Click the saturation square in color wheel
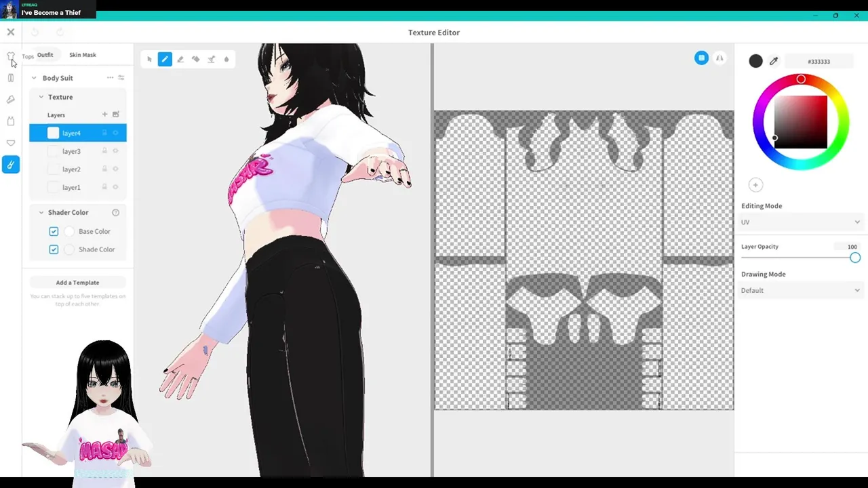The image size is (868, 488). 801,122
